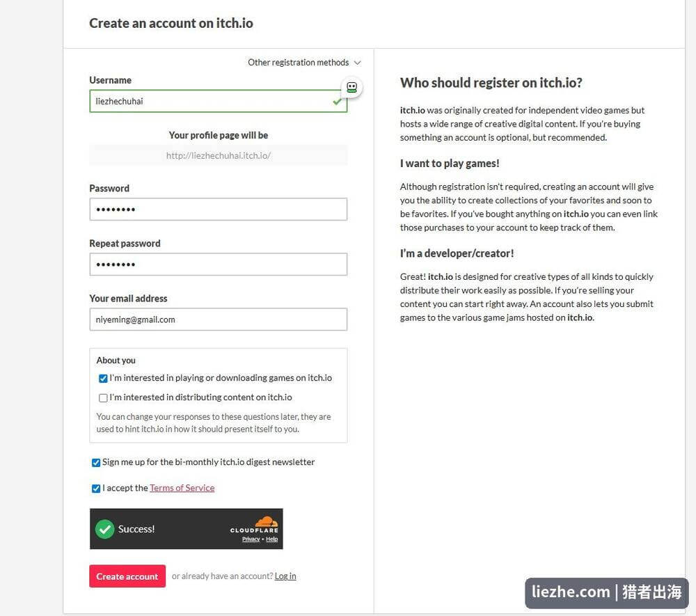Click the Create account button
The height and width of the screenshot is (616, 696).
coord(127,576)
